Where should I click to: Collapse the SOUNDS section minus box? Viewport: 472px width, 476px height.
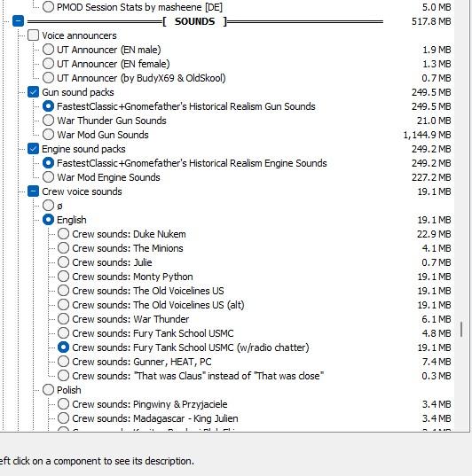click(x=18, y=21)
